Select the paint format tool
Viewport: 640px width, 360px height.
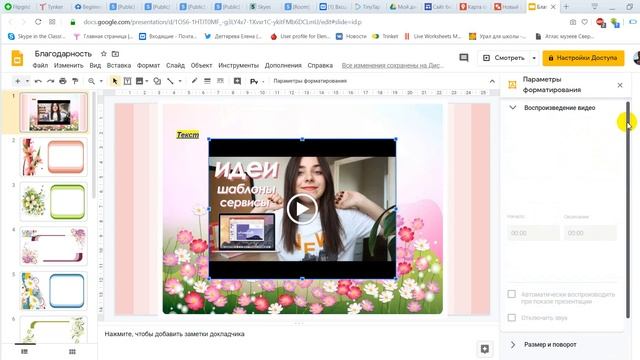(75, 81)
